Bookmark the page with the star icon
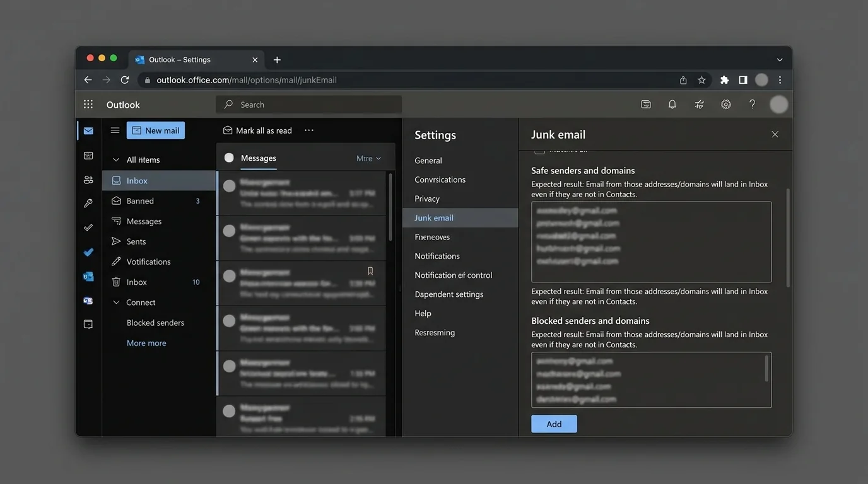Screen dimensions: 868x484 click(x=701, y=80)
